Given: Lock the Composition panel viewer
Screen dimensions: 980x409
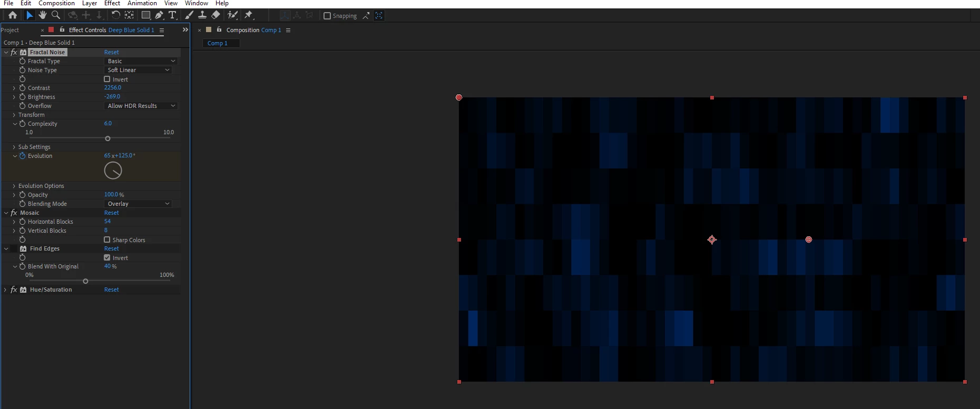Looking at the screenshot, I should click(219, 29).
